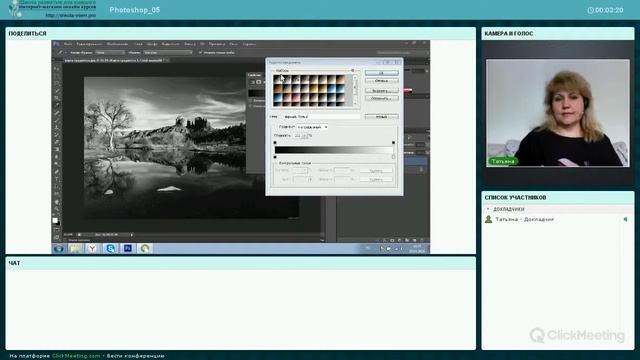Click the gradient preview bar in editor
Image resolution: width=640 pixels, height=360 pixels.
tap(334, 150)
